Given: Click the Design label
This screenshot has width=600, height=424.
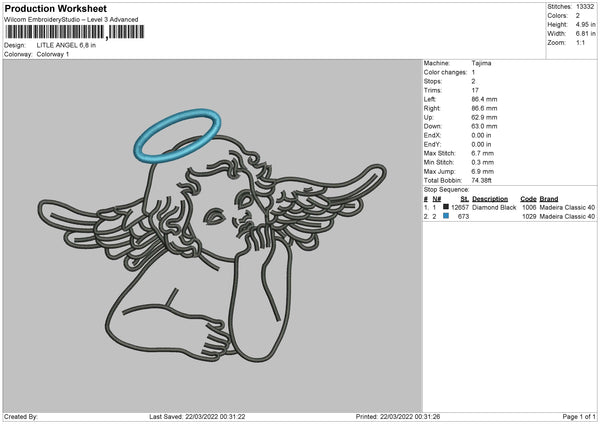Looking at the screenshot, I should click(x=15, y=45).
